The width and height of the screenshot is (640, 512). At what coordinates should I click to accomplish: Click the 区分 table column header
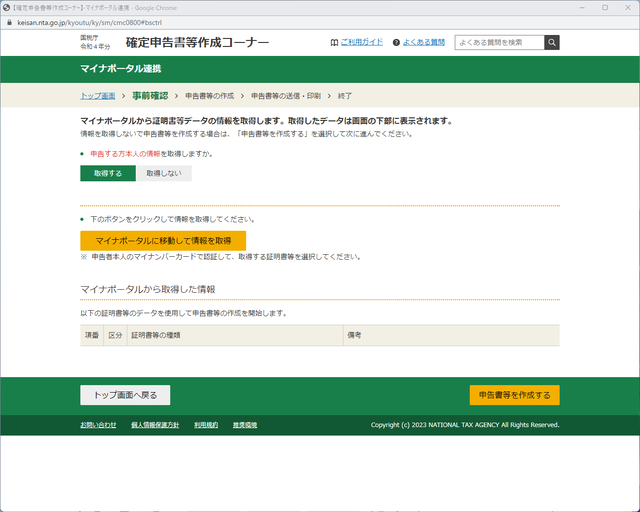click(x=116, y=335)
